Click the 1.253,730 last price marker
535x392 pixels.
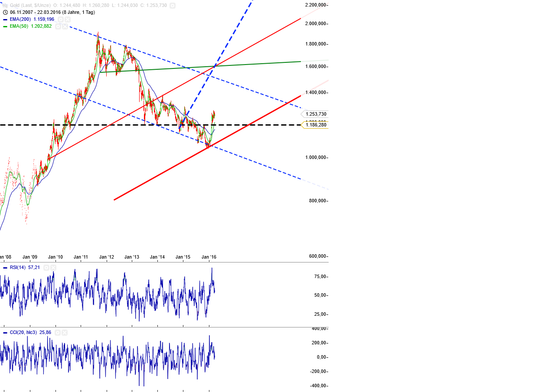(315, 114)
